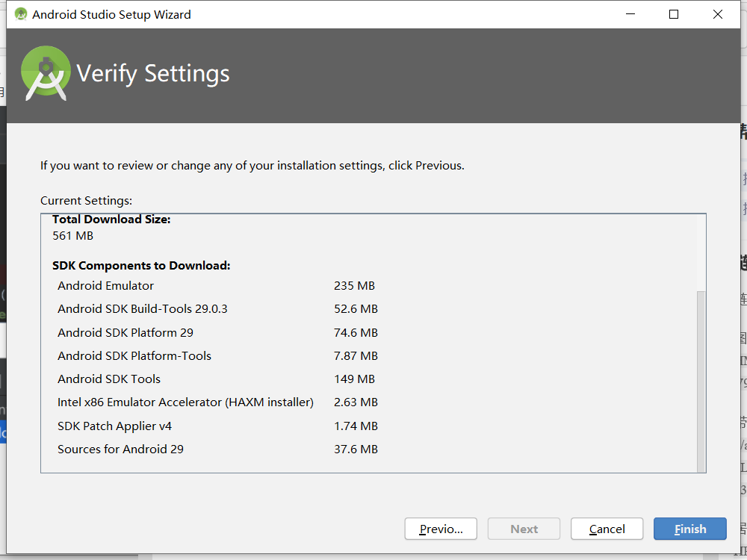Click the Android Studio logo in header

(x=46, y=73)
